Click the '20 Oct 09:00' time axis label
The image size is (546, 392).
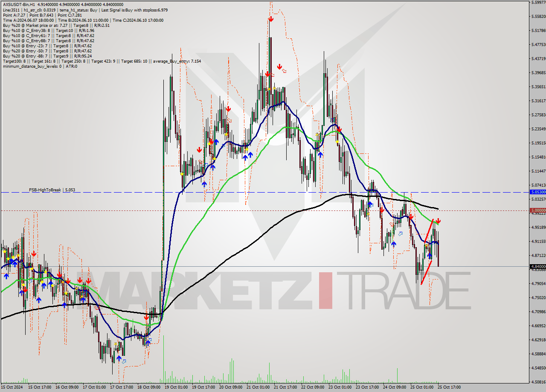[x=230, y=387]
